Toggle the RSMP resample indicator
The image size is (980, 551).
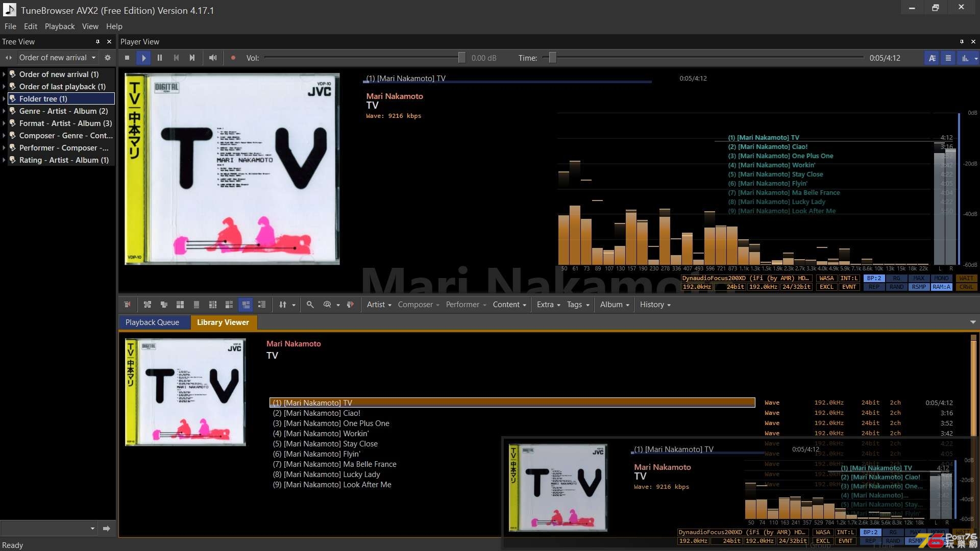pyautogui.click(x=919, y=287)
